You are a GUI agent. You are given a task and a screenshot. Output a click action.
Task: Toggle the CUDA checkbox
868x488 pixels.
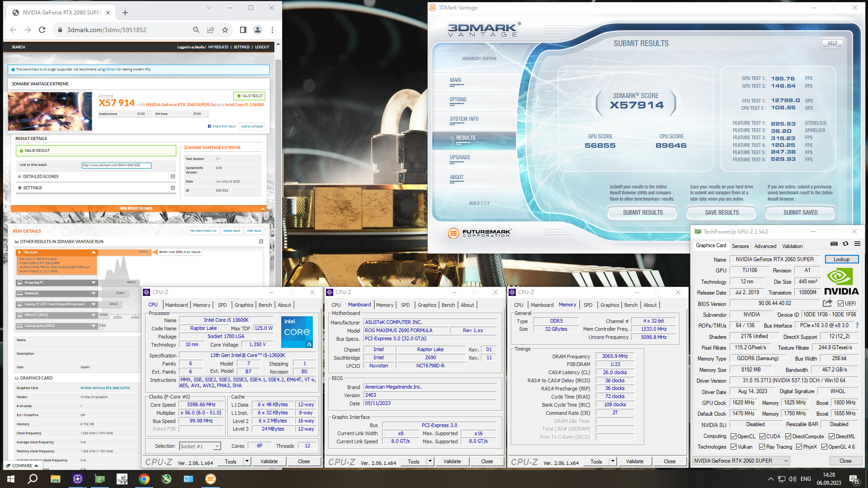click(x=762, y=436)
